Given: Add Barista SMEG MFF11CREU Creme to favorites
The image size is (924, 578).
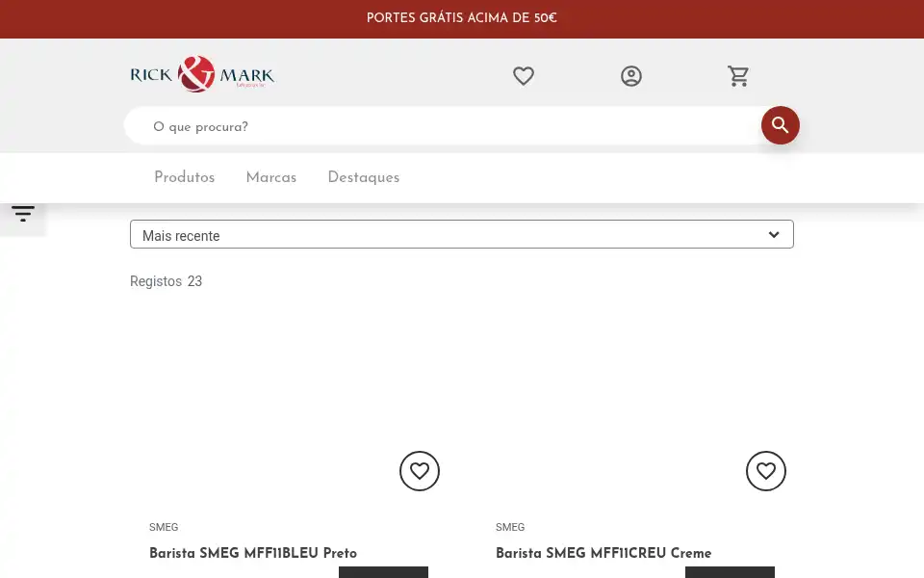Looking at the screenshot, I should (x=766, y=471).
